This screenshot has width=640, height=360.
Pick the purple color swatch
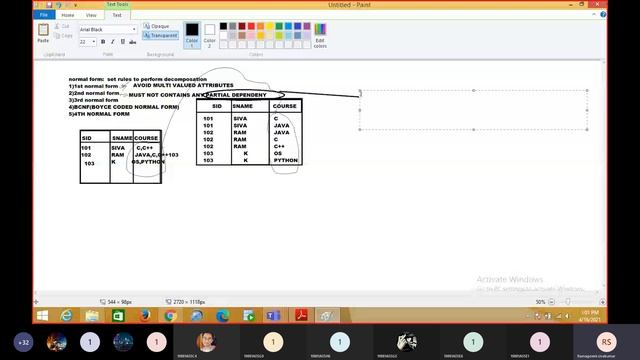pyautogui.click(x=307, y=26)
